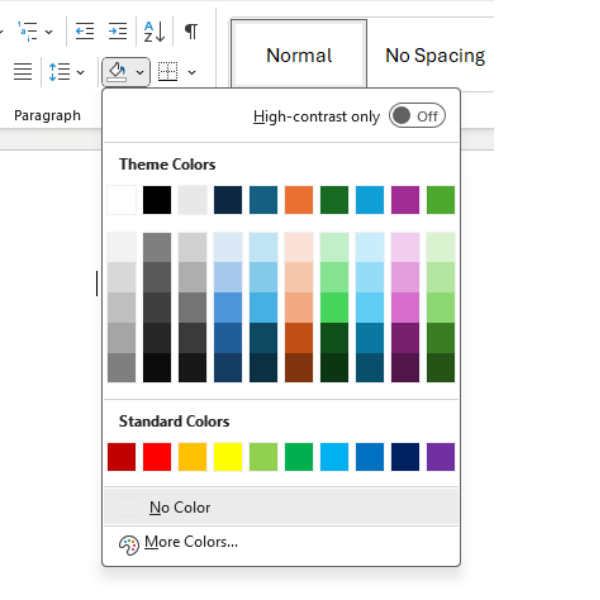This screenshot has height=600, width=600.
Task: Choose No Color option
Action: (281, 507)
